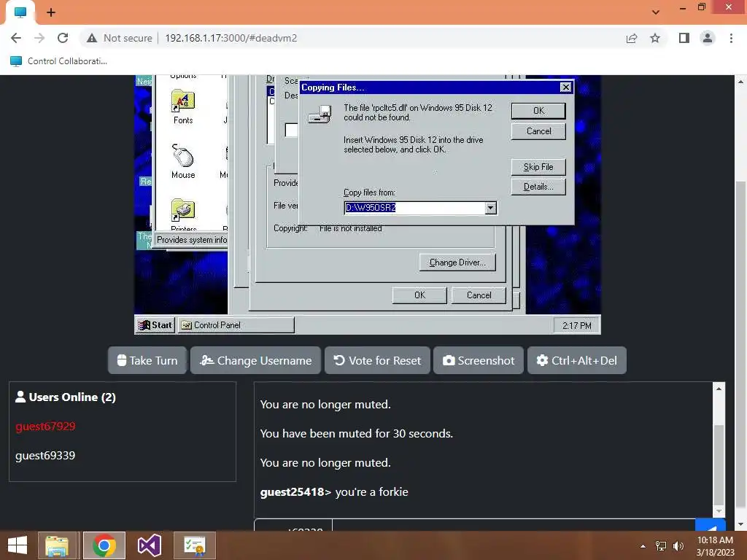Reload the page

pos(63,38)
